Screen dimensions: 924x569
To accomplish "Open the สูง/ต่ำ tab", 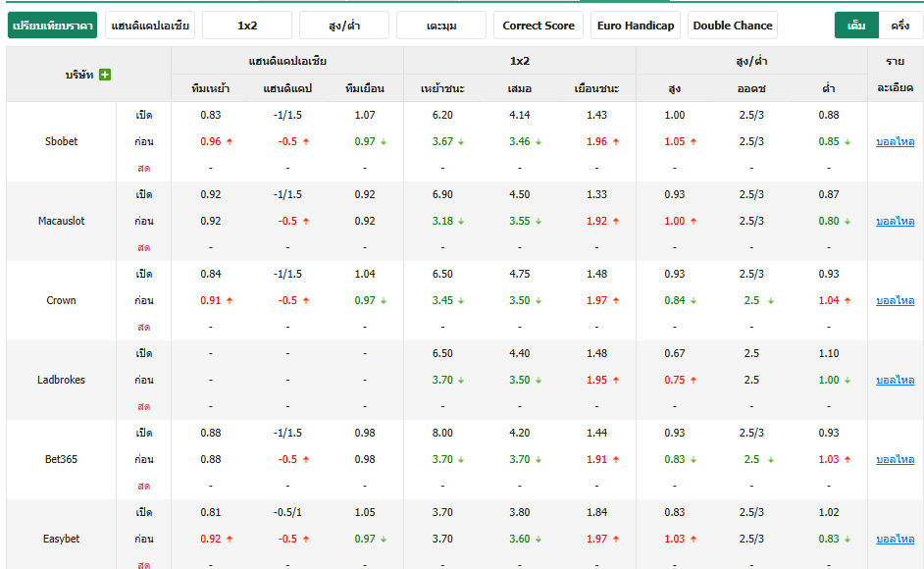I will (x=344, y=26).
